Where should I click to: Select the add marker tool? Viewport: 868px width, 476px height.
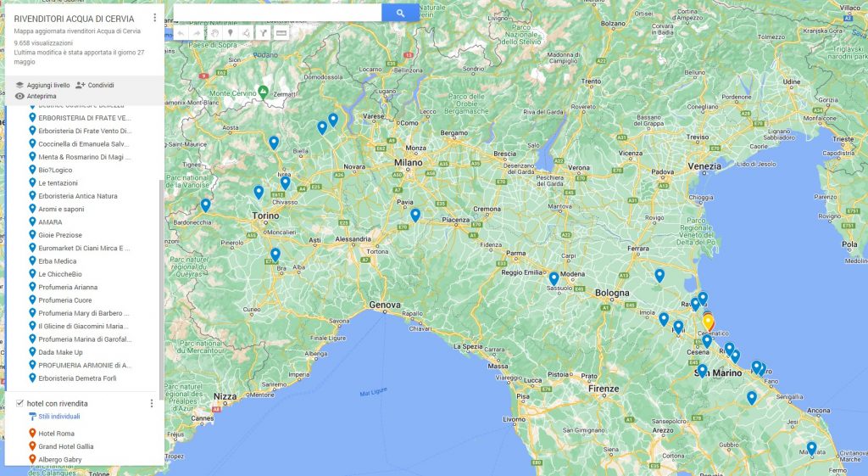231,33
